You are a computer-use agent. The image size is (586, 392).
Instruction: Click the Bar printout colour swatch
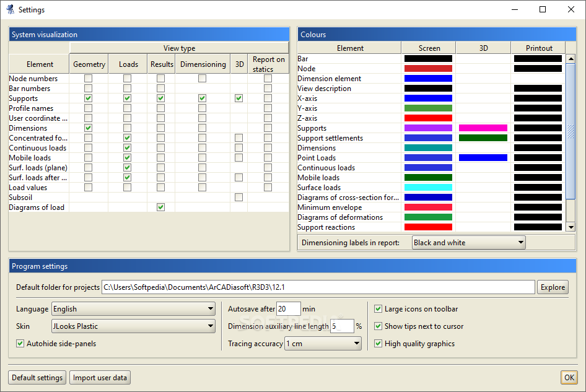(x=538, y=59)
